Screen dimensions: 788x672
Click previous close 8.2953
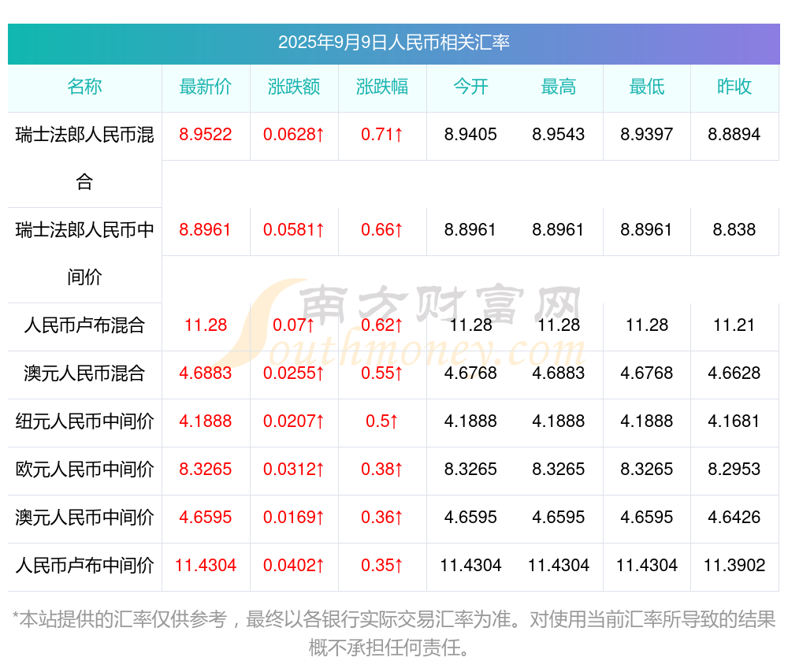(734, 470)
